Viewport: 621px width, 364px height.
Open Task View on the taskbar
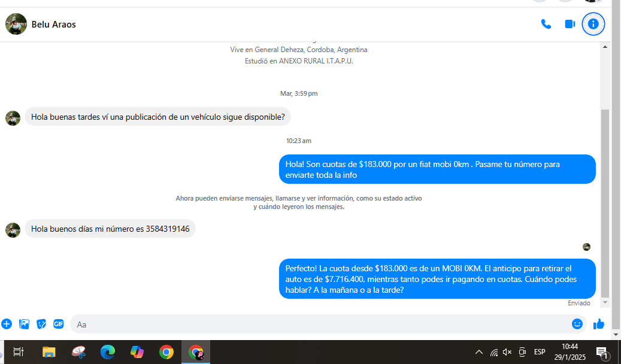[x=18, y=351]
